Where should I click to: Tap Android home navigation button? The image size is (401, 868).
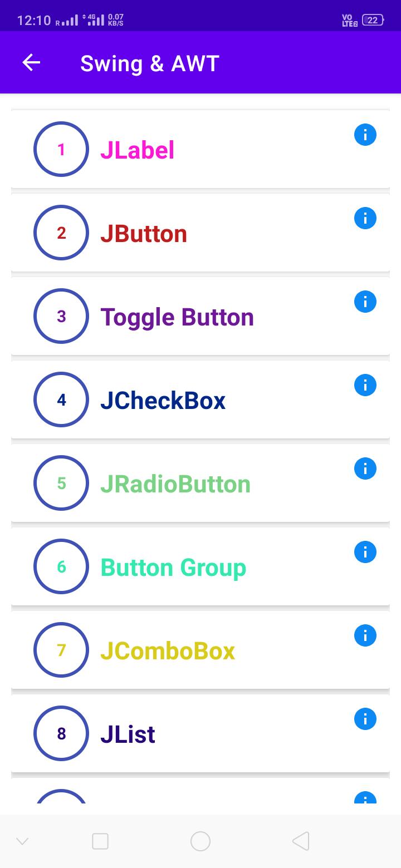tap(200, 841)
